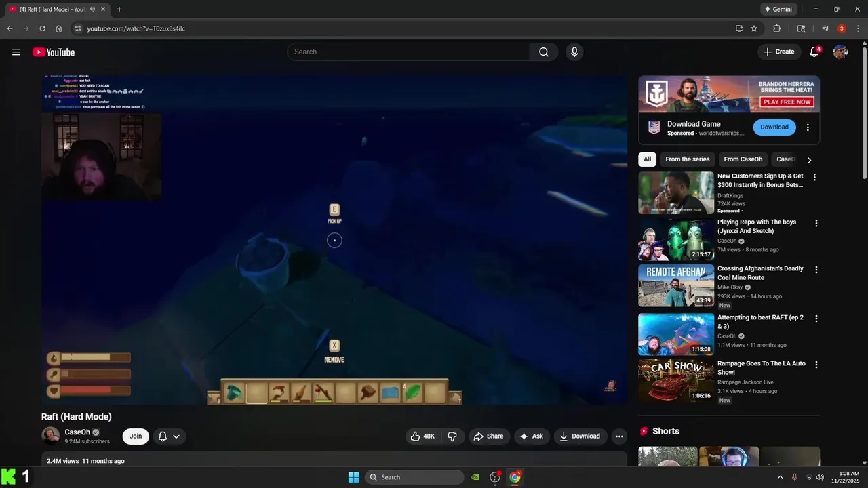Open Crossing Afghanistan's Deadly Coal Mine thumbnail
This screenshot has width=868, height=488.
click(676, 285)
